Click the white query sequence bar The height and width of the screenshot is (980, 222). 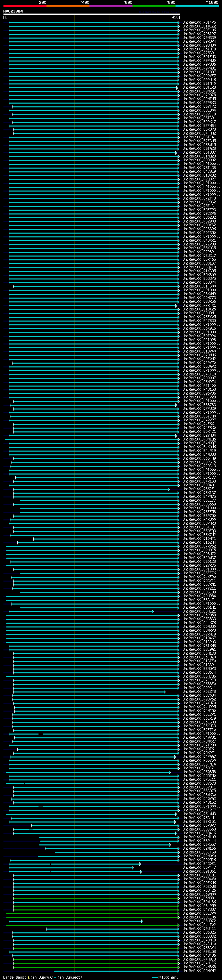tap(92, 14)
